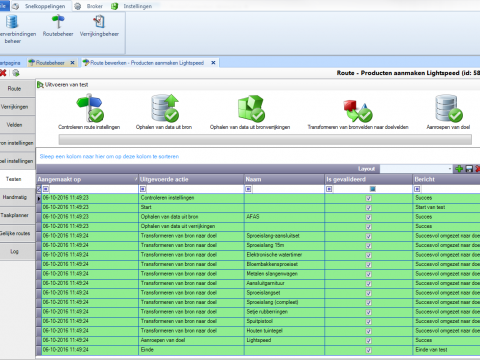The width and height of the screenshot is (480, 360).
Task: Click the Ophalen van data uit bronverrijkingen icon
Action: click(251, 108)
